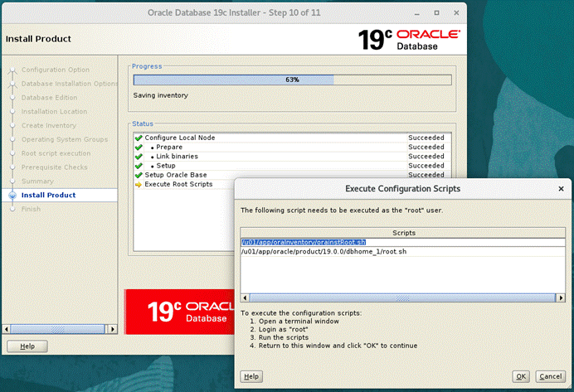Click green checkmark beside Setup Oracle Base

[139, 175]
